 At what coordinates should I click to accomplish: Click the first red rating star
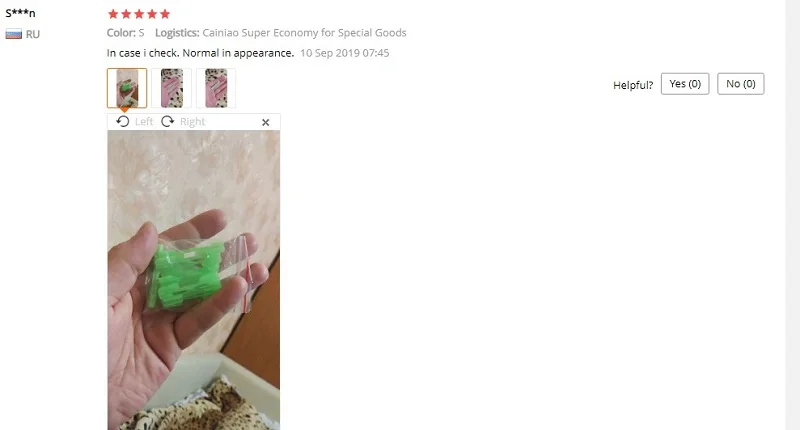coord(113,14)
